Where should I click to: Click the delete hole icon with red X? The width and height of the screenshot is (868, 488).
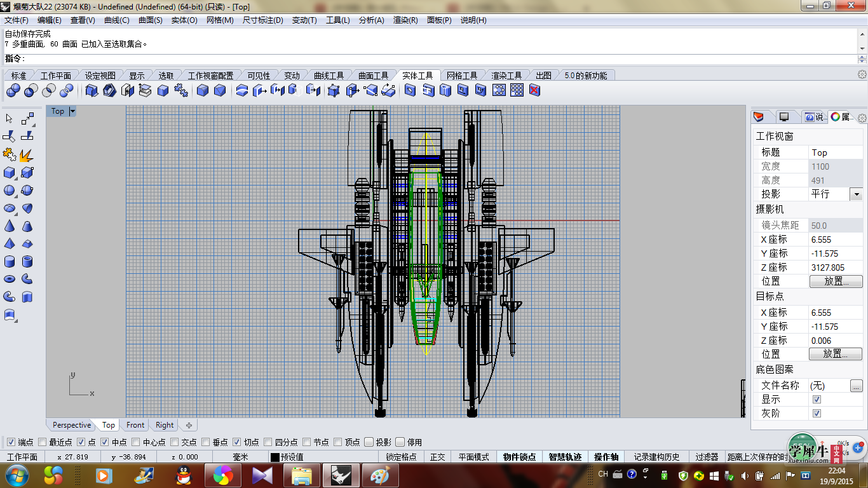click(x=534, y=90)
